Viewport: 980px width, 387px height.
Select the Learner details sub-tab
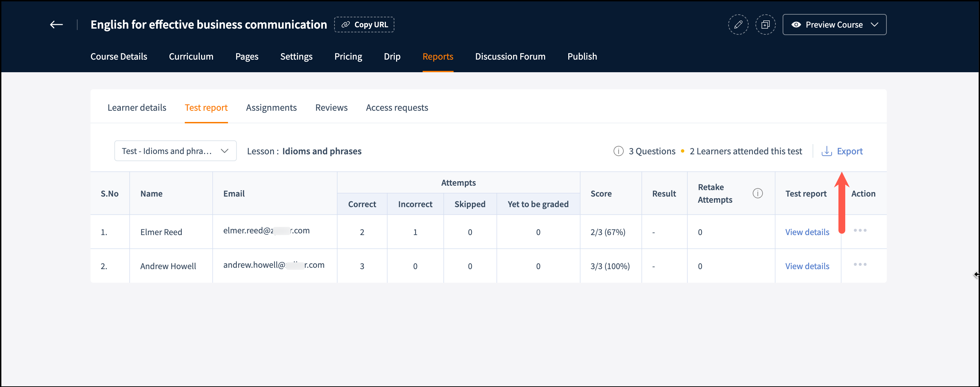pos(136,108)
